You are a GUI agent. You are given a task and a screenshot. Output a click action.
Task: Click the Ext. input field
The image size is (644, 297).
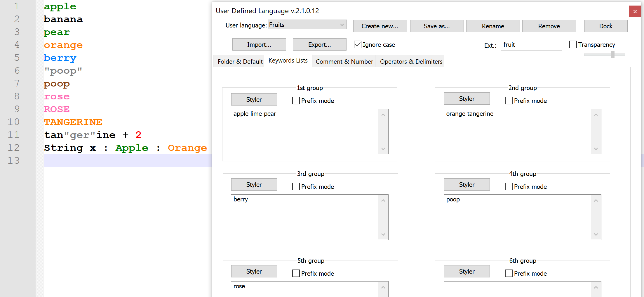pyautogui.click(x=531, y=45)
